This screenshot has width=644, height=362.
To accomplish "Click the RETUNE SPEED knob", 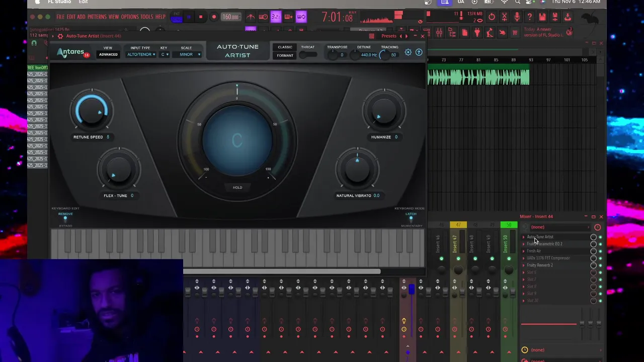I will [x=92, y=111].
